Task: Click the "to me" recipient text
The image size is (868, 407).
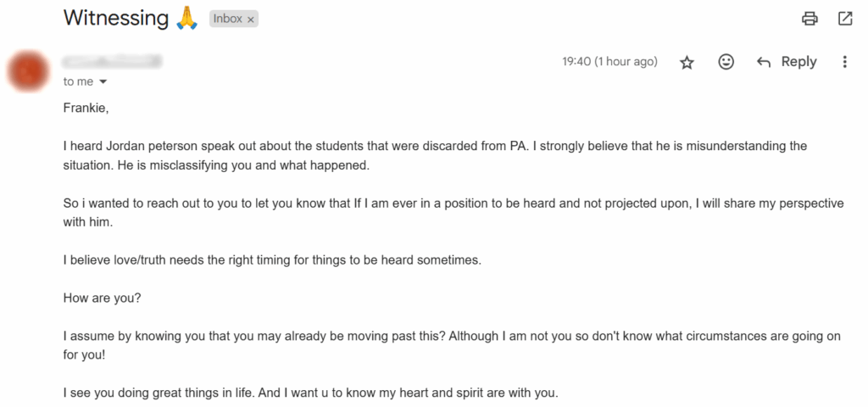Action: pos(78,82)
